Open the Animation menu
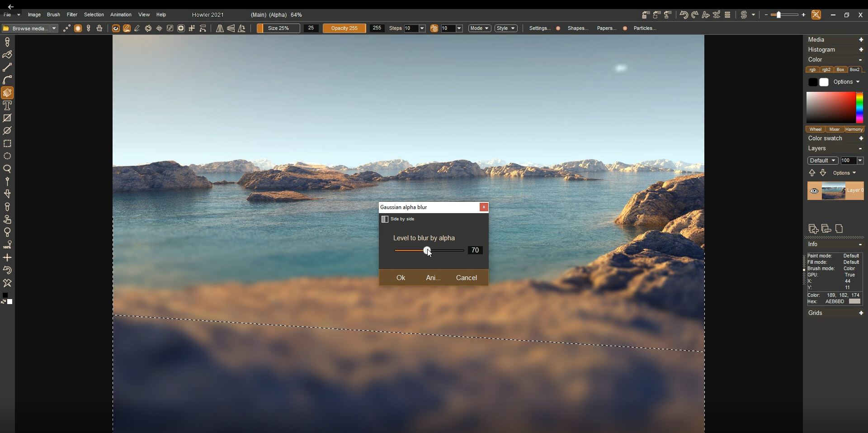 click(121, 15)
